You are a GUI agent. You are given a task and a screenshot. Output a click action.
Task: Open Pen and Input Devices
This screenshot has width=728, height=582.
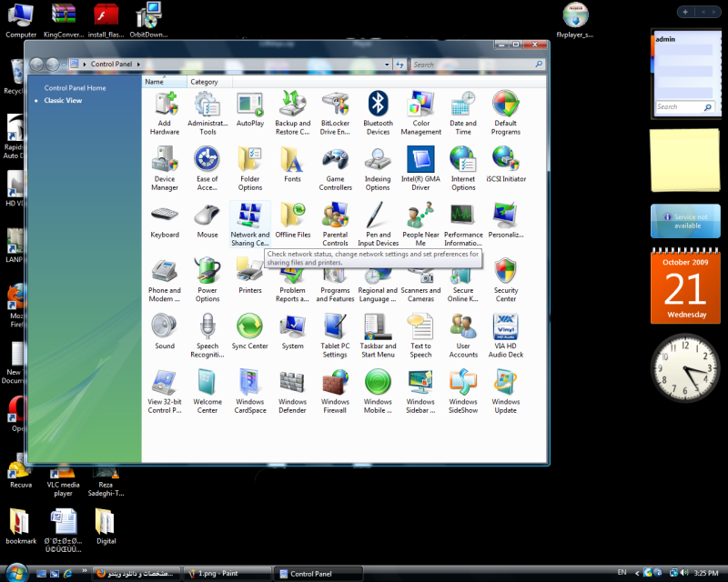click(x=378, y=225)
